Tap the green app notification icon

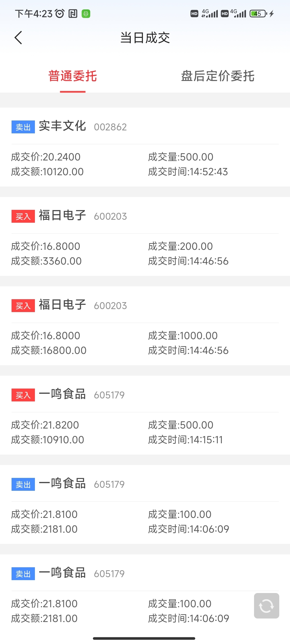coord(86,13)
